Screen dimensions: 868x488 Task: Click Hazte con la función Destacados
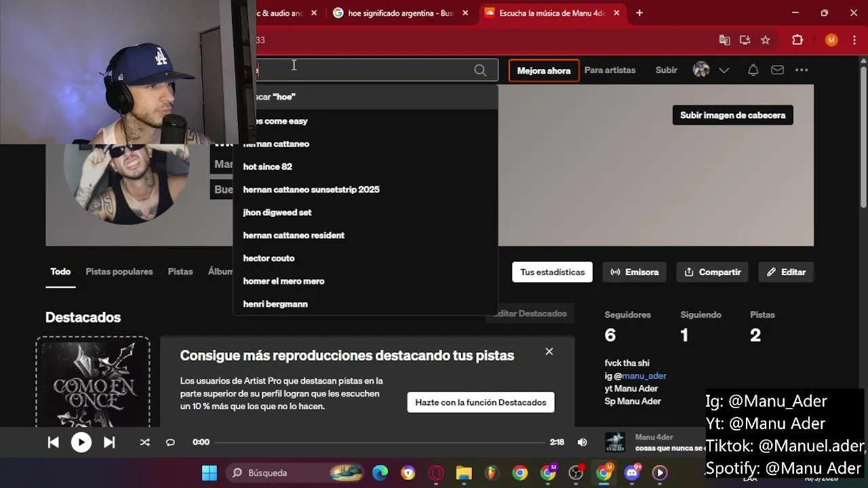coord(481,403)
